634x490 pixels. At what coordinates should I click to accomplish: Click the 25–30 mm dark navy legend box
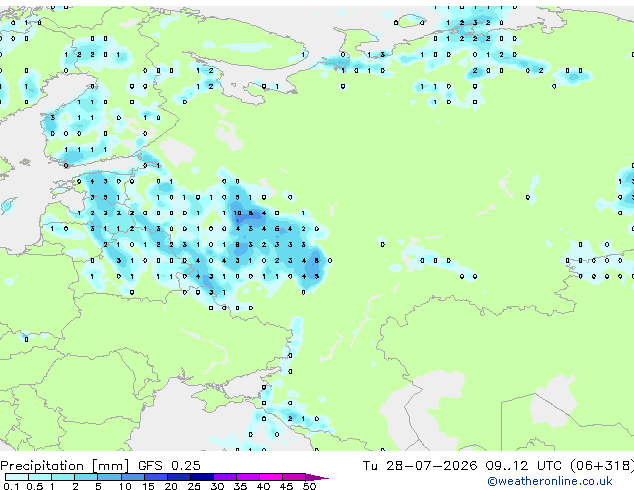click(x=202, y=477)
